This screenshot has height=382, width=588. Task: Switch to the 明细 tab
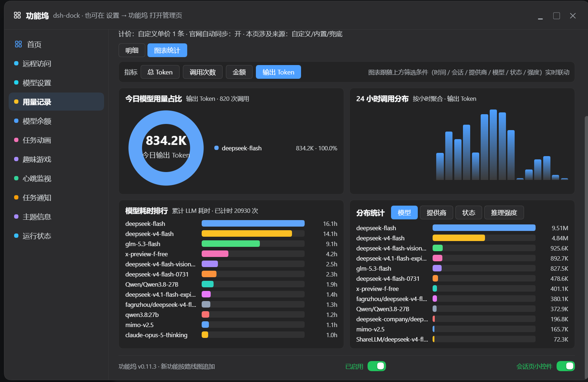(132, 50)
